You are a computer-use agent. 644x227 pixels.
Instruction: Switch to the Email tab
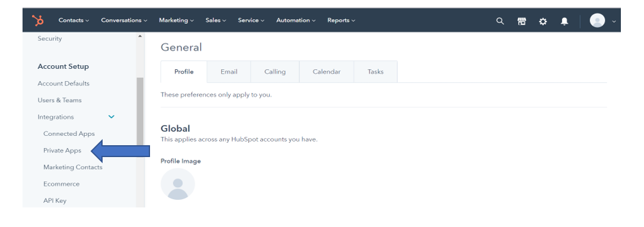tap(229, 72)
